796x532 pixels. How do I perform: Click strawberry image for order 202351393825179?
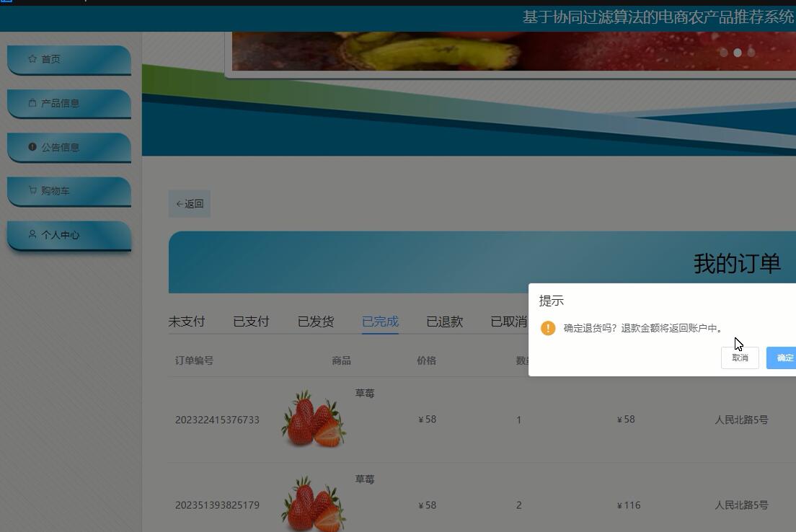pos(314,504)
